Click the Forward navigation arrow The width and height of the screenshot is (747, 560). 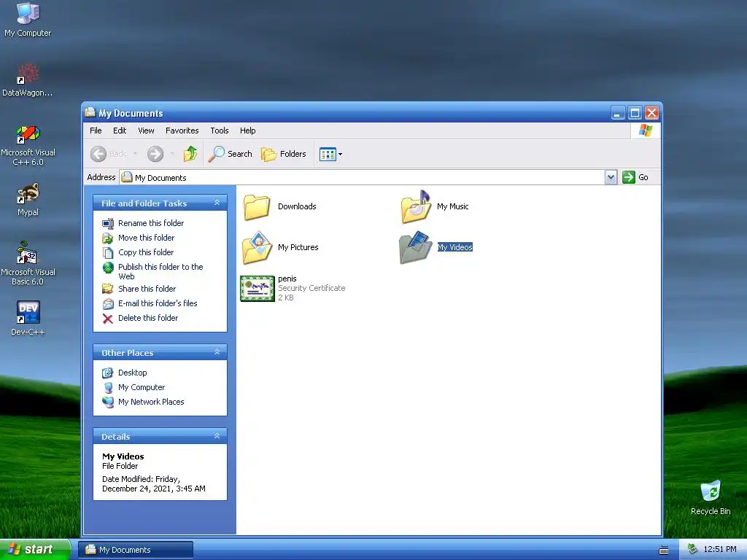[155, 154]
